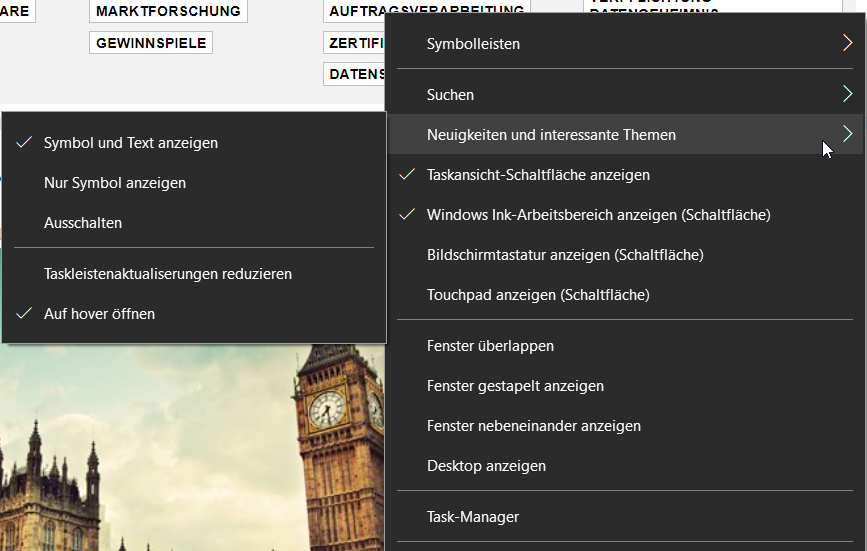Open the GEWINNSPIELE tag link
Viewport: 867px width, 551px height.
pyautogui.click(x=151, y=43)
